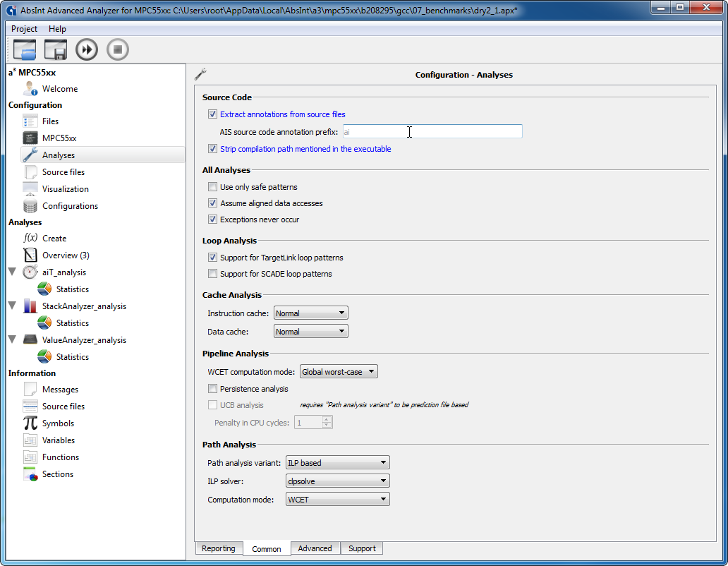This screenshot has width=728, height=566.
Task: Toggle Support for TargetLink loop patterns
Action: [x=212, y=257]
